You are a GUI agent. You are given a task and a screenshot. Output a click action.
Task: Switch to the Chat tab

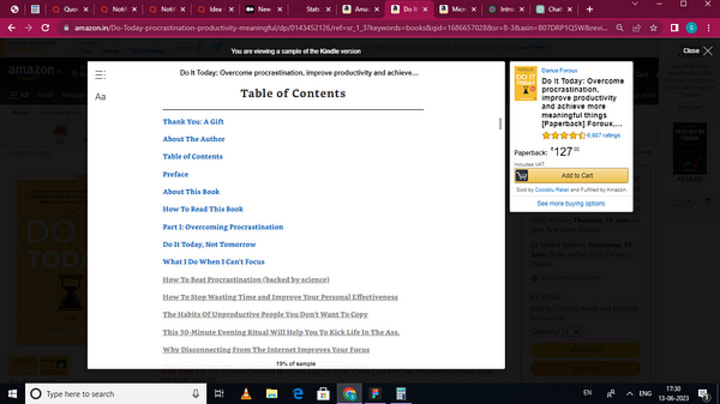(x=554, y=9)
